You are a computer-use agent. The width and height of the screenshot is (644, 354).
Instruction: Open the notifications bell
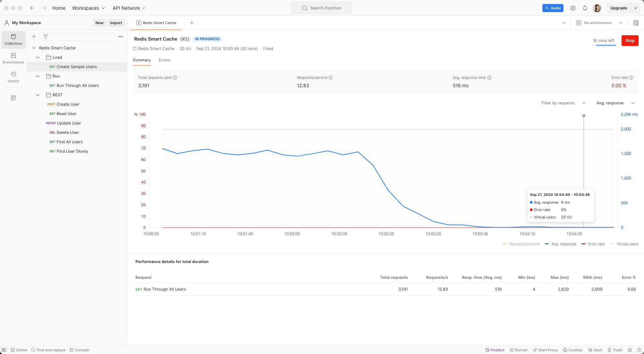585,8
